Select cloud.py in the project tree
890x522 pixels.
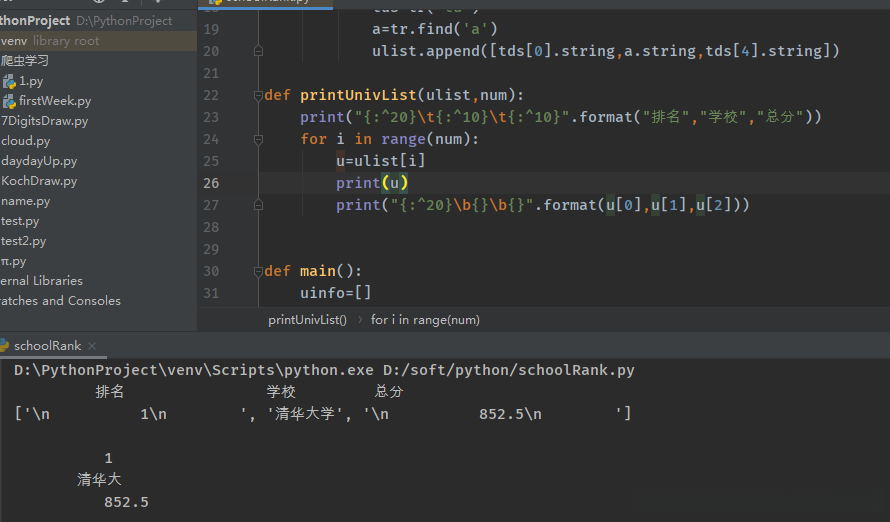coord(26,141)
